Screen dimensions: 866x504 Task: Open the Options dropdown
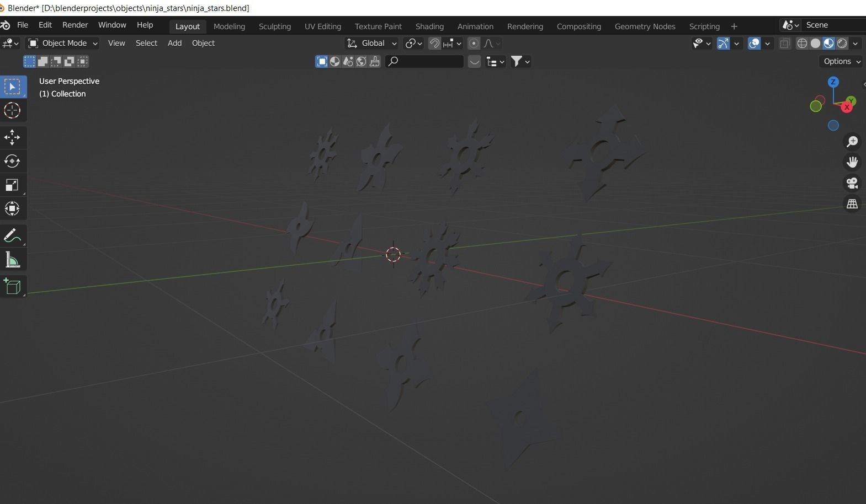click(x=842, y=61)
